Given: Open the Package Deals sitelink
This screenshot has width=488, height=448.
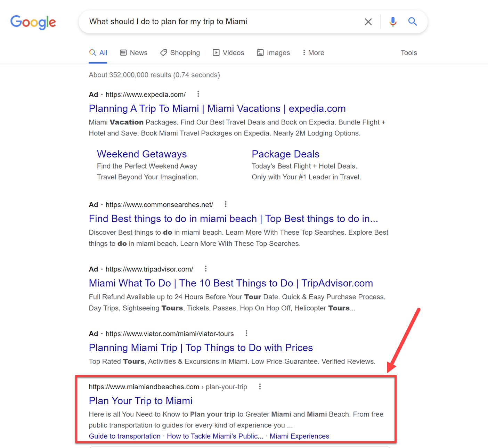Looking at the screenshot, I should [x=285, y=154].
